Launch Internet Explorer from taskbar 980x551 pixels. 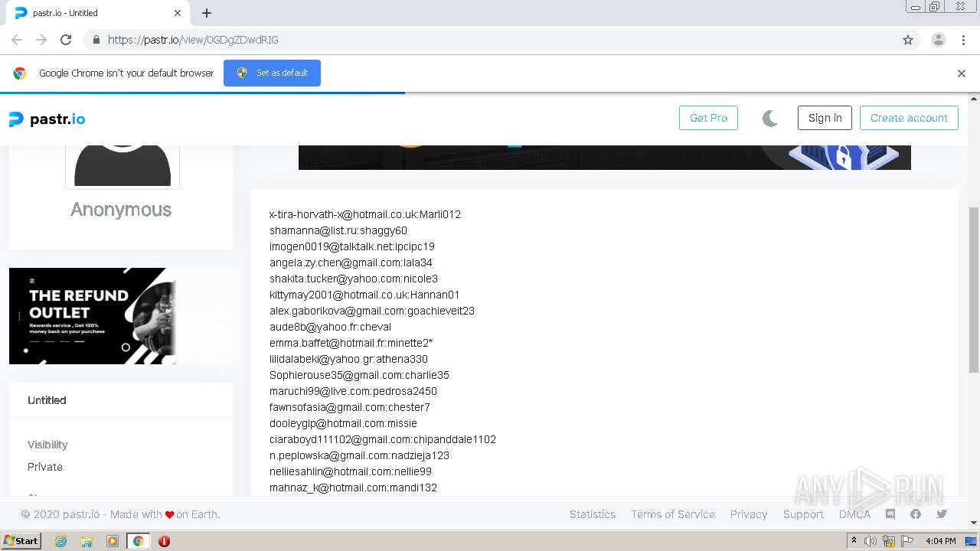(x=60, y=541)
